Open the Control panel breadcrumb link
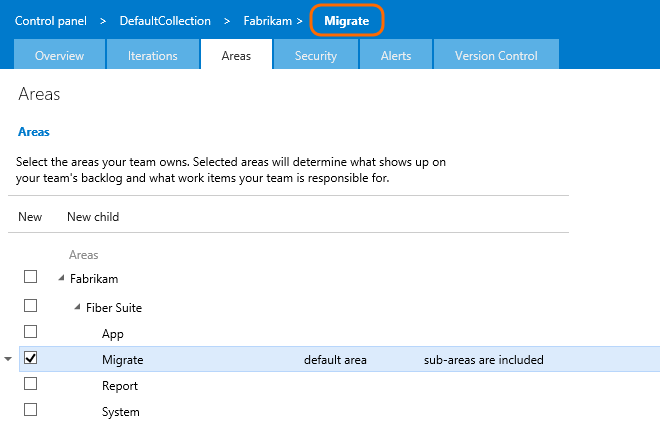This screenshot has width=660, height=424. click(51, 21)
